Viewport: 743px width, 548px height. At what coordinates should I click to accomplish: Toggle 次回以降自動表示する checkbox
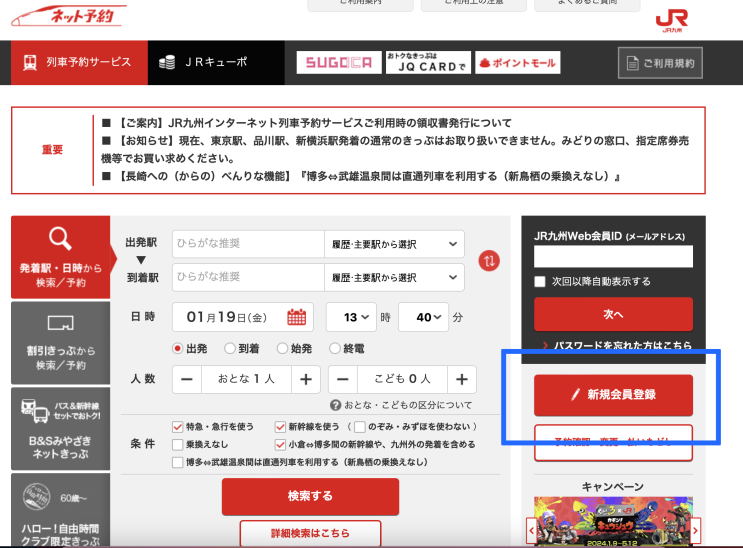point(540,282)
